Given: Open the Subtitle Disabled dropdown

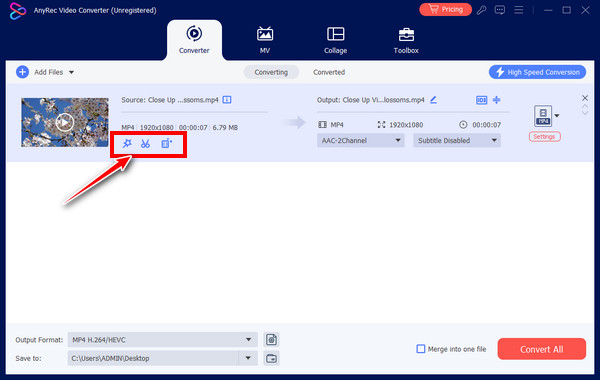Looking at the screenshot, I should click(x=457, y=140).
